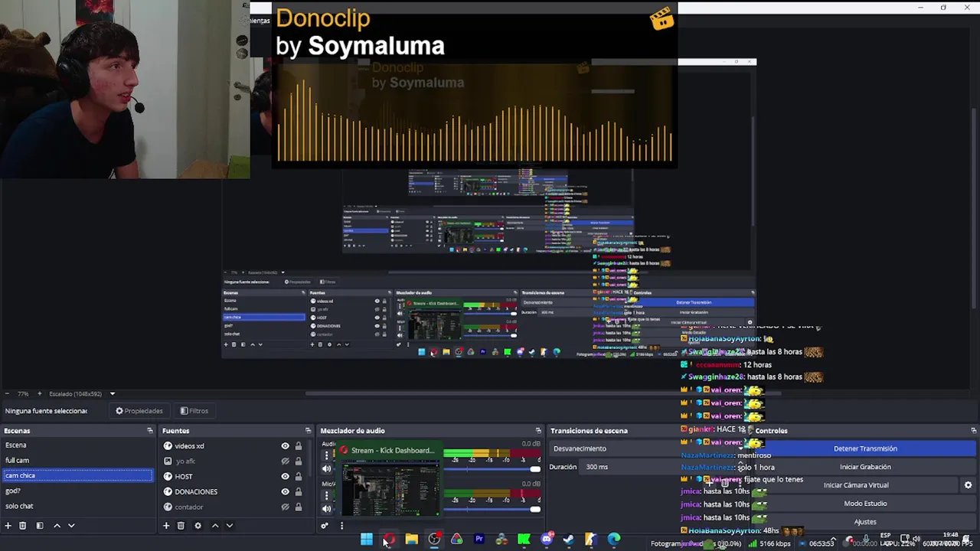Unlock the videos xd source

(299, 446)
